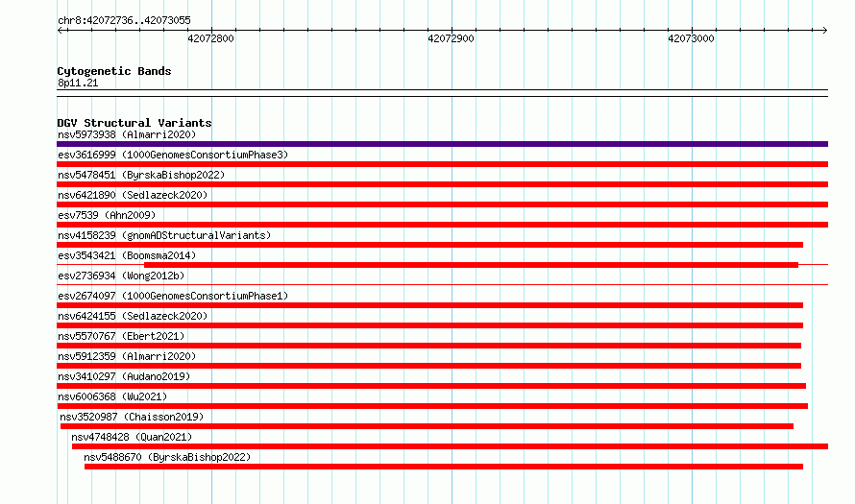Select the nsv5488670 (ByrskaBishop2022) red bar
This screenshot has height=504, width=855.
pyautogui.click(x=444, y=467)
